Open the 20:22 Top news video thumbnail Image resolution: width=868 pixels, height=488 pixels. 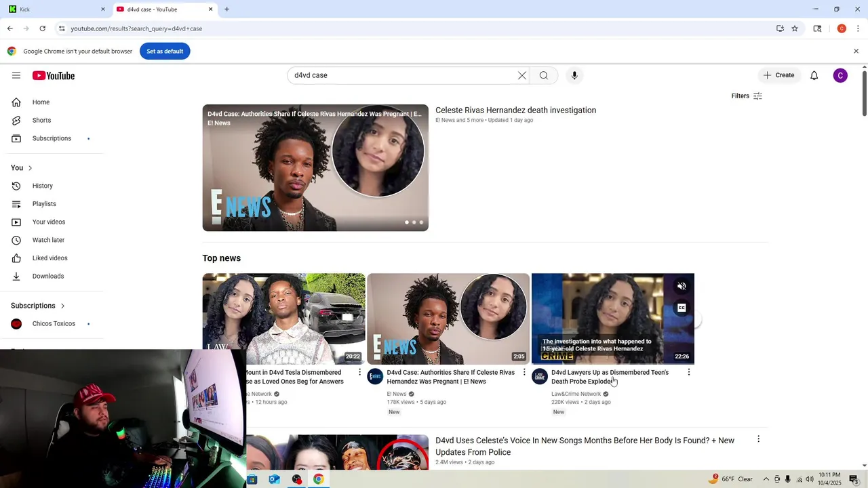click(x=283, y=319)
